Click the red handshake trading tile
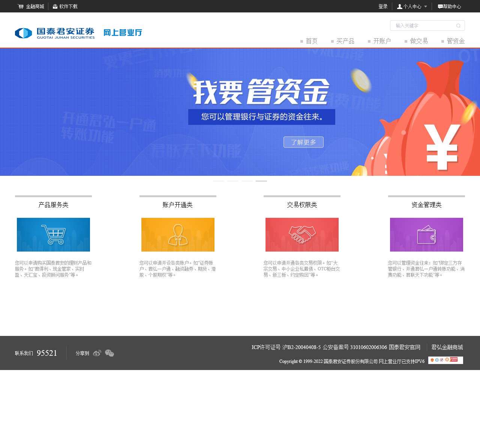480x448 pixels. pyautogui.click(x=302, y=235)
